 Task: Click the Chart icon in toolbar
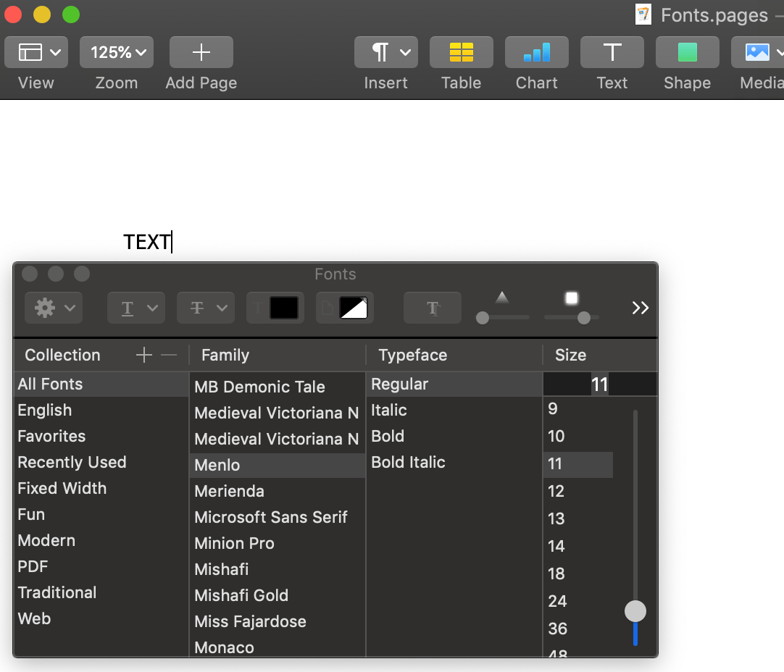pyautogui.click(x=536, y=52)
